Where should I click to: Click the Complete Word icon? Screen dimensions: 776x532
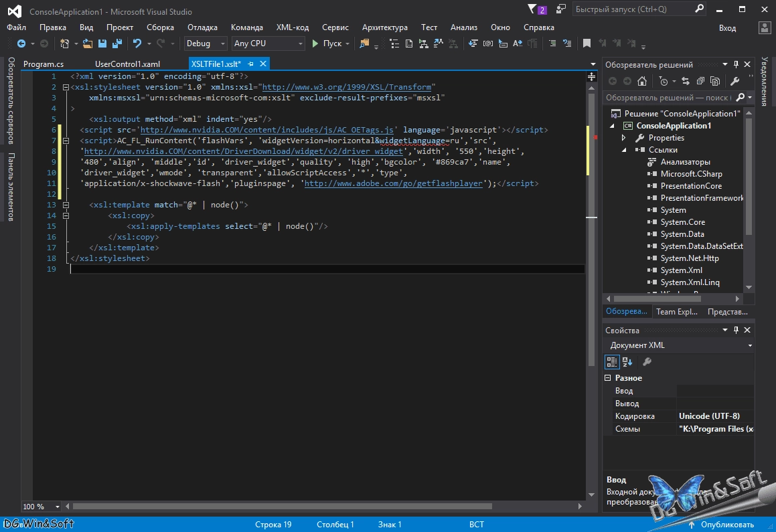point(518,43)
